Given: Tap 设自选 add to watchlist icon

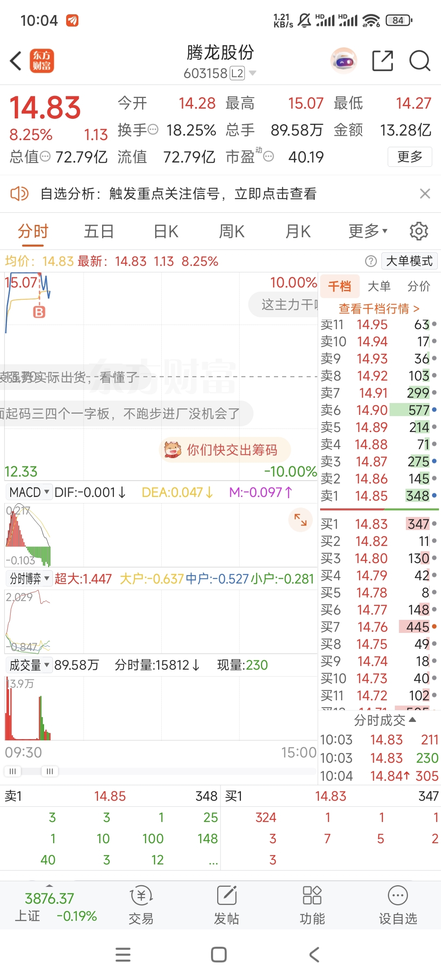Looking at the screenshot, I should coord(398,905).
